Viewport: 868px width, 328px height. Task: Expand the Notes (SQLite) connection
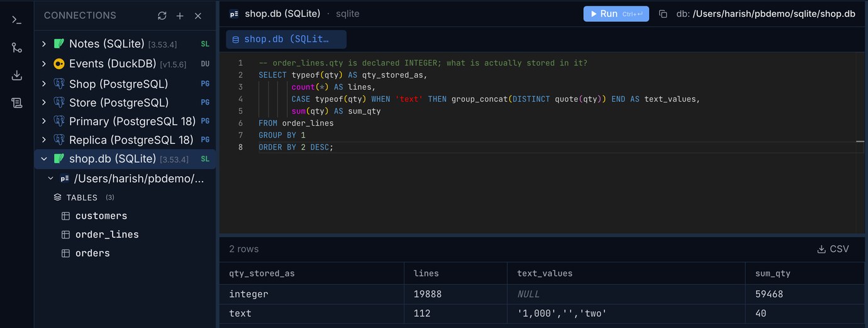point(43,44)
